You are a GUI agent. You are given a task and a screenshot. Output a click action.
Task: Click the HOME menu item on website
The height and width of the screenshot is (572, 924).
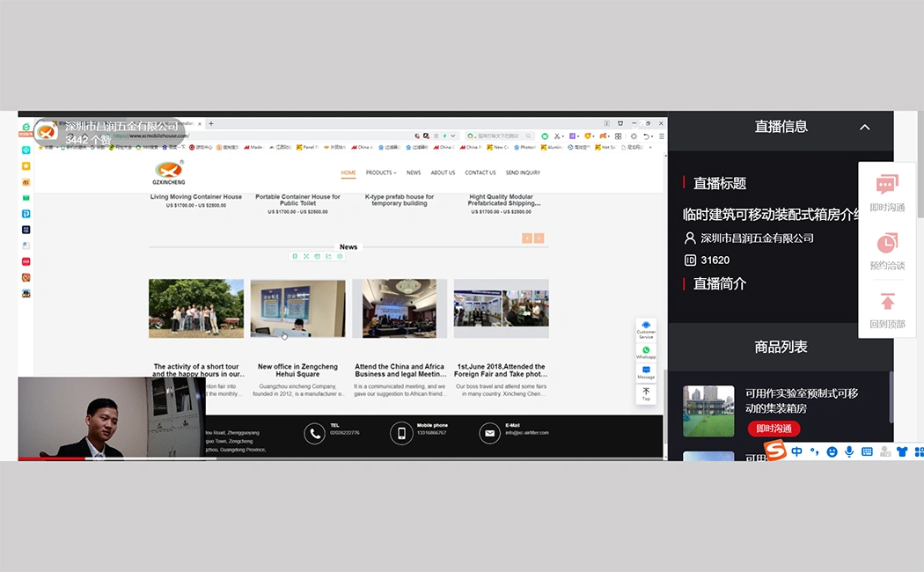coord(348,172)
